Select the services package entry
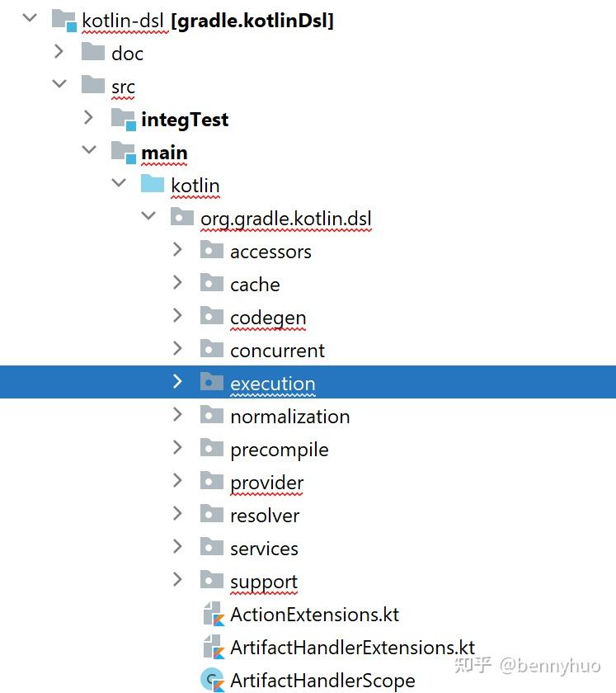This screenshot has height=693, width=616. (x=264, y=548)
